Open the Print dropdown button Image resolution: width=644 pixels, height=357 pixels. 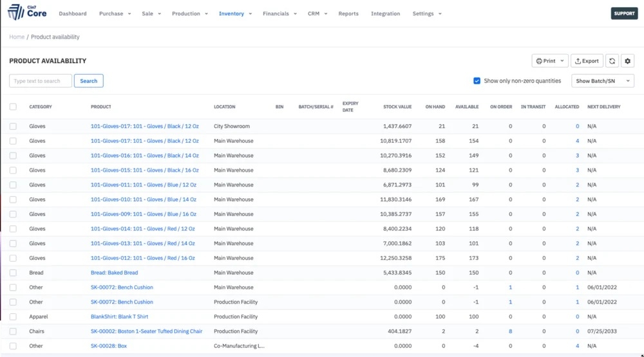[549, 61]
